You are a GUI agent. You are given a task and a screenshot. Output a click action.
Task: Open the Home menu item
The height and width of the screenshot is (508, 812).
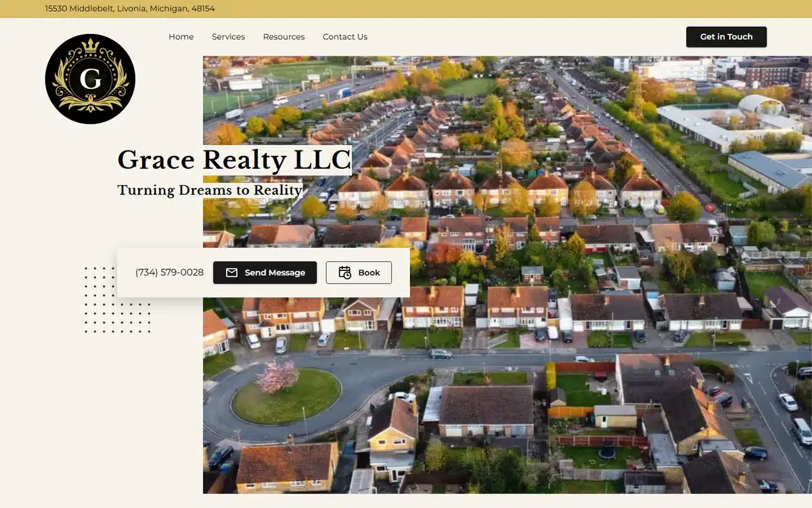(181, 37)
